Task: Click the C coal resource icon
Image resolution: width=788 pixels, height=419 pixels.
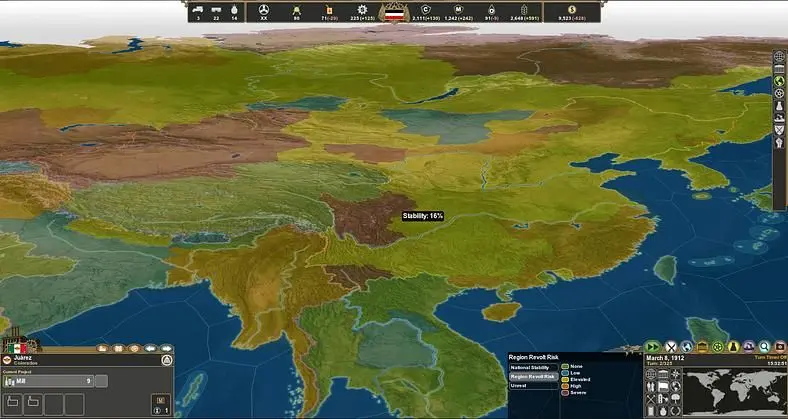Action: point(426,9)
